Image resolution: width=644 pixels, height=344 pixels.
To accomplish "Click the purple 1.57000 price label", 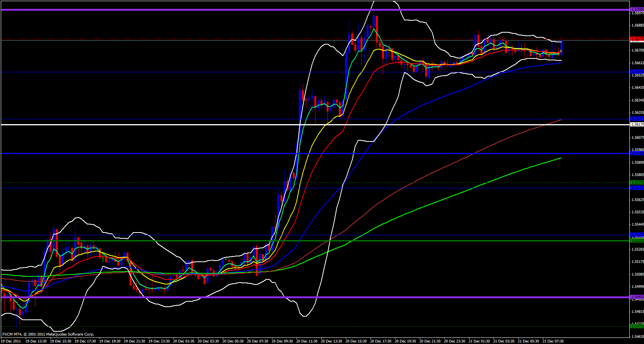I will 637,10.
